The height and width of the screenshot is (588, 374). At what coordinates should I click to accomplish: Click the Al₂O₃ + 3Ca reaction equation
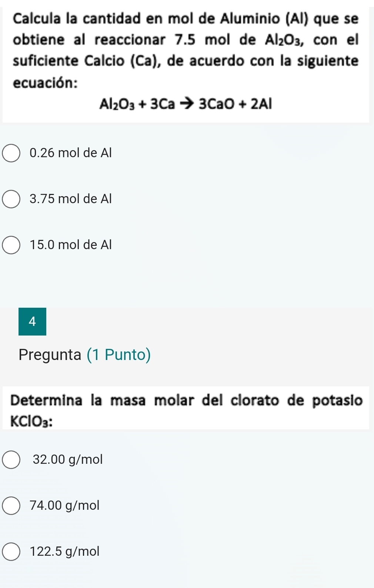[x=186, y=105]
